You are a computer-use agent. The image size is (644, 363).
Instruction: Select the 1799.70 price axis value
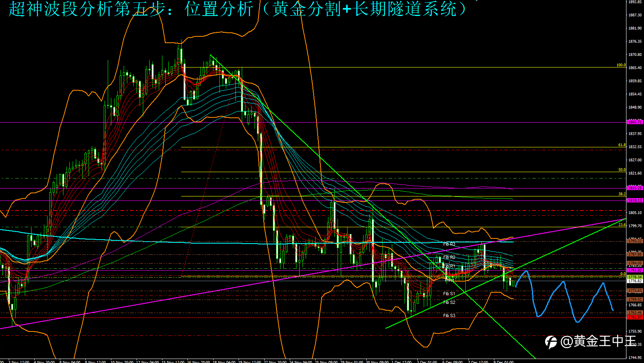pos(635,226)
